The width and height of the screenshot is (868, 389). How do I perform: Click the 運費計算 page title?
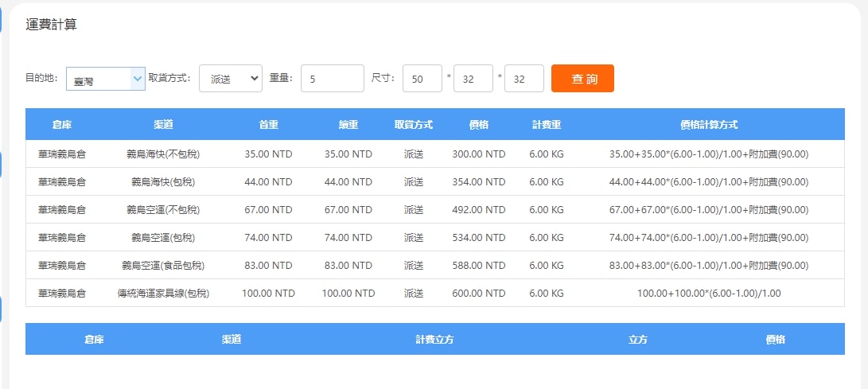tap(51, 25)
